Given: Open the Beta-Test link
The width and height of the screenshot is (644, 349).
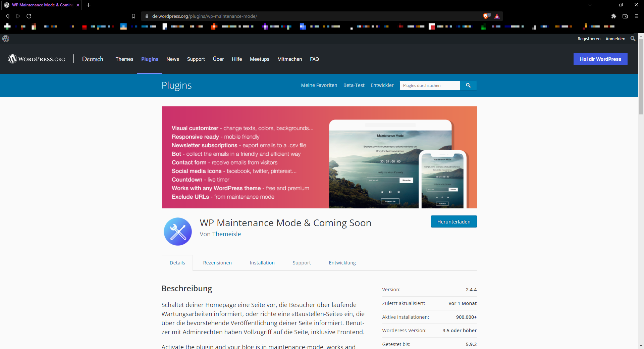Looking at the screenshot, I should point(354,85).
